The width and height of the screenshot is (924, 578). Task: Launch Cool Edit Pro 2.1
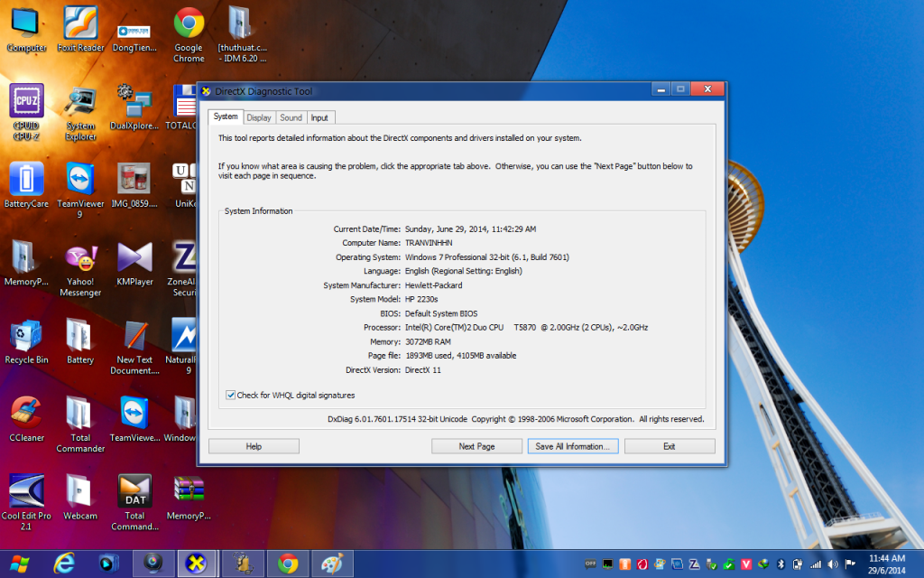[x=26, y=492]
